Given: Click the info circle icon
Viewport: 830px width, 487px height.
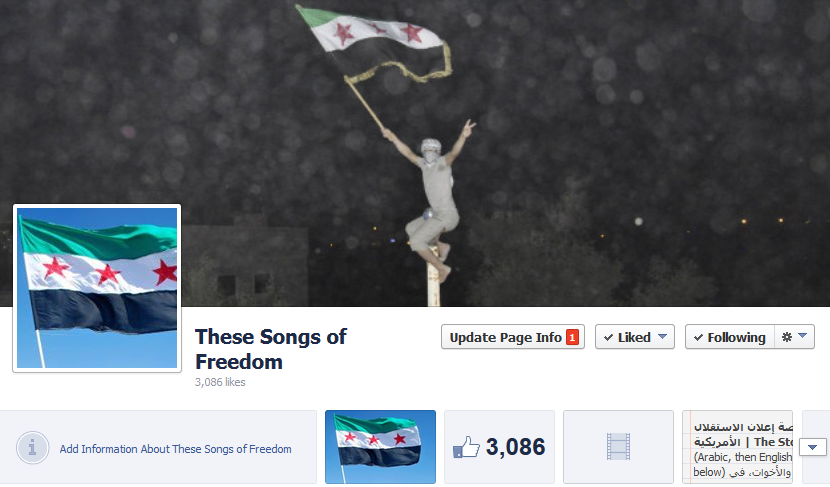Looking at the screenshot, I should coord(32,448).
